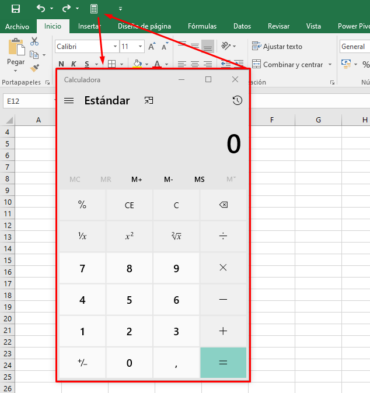Open the Archivo tab
Image resolution: width=370 pixels, height=393 pixels.
tap(17, 26)
